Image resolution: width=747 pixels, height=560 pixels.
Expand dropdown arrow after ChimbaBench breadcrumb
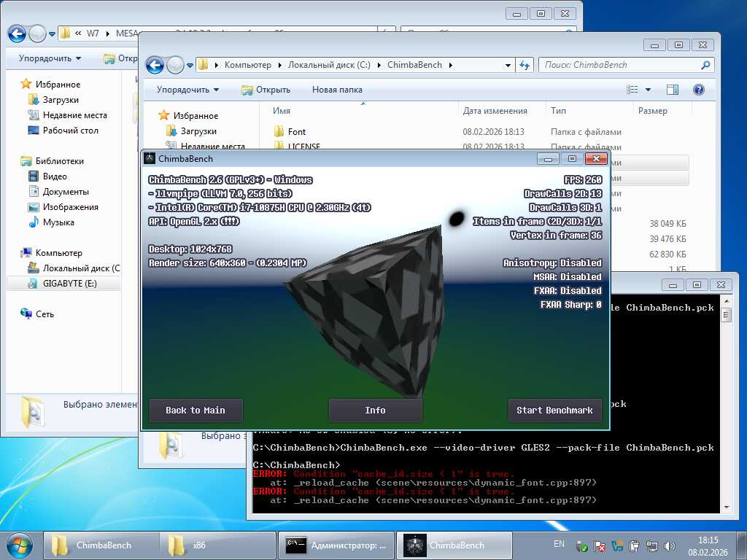pos(451,65)
